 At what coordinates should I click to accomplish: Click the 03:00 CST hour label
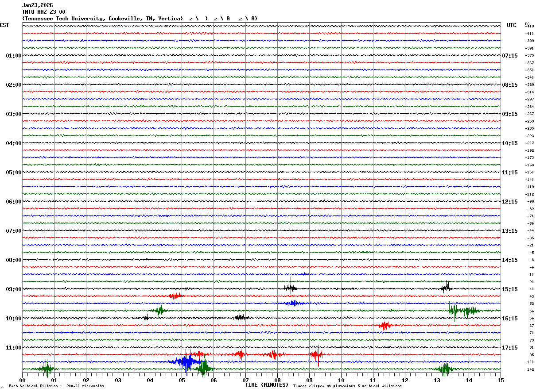coord(13,114)
